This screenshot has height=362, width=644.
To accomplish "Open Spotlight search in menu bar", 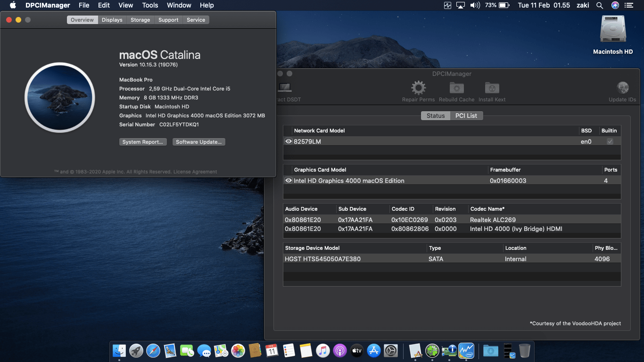I will pos(600,5).
